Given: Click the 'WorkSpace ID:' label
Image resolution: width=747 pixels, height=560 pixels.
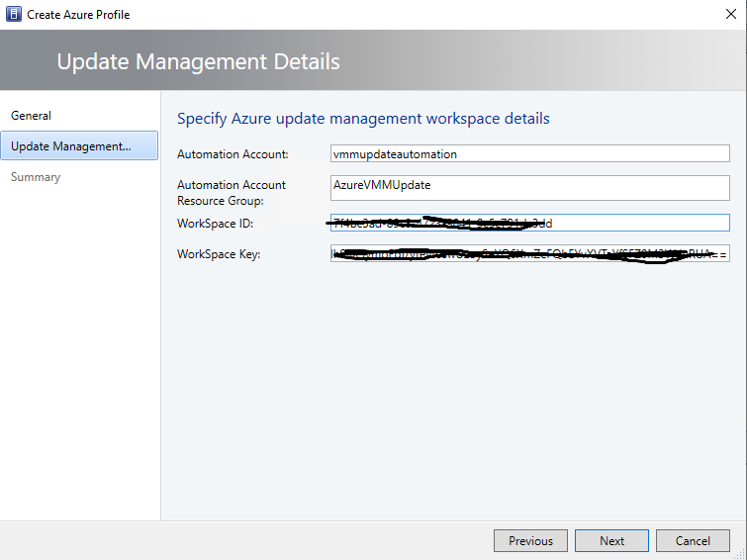Looking at the screenshot, I should tap(215, 224).
